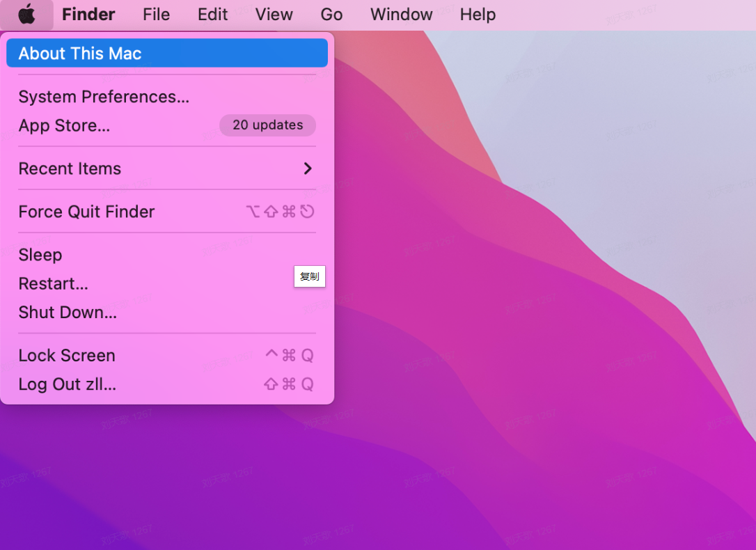The image size is (756, 550).
Task: Choose About This Mac
Action: point(167,53)
